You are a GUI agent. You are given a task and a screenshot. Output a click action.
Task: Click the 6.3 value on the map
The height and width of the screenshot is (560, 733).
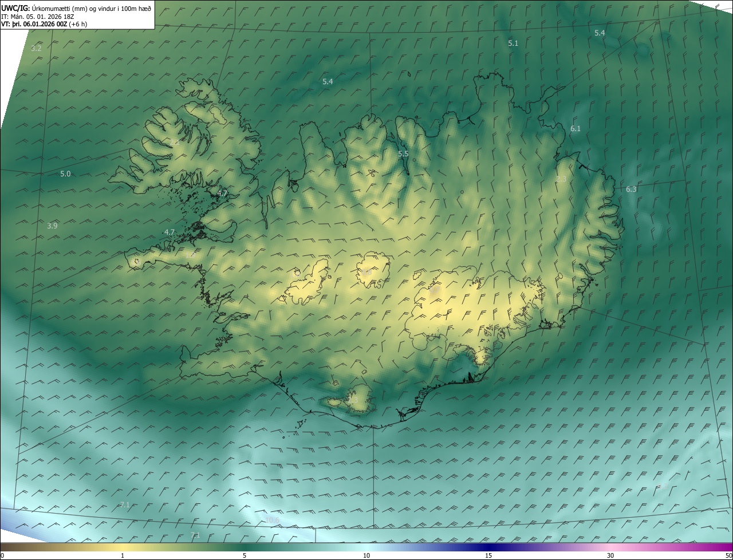point(631,190)
